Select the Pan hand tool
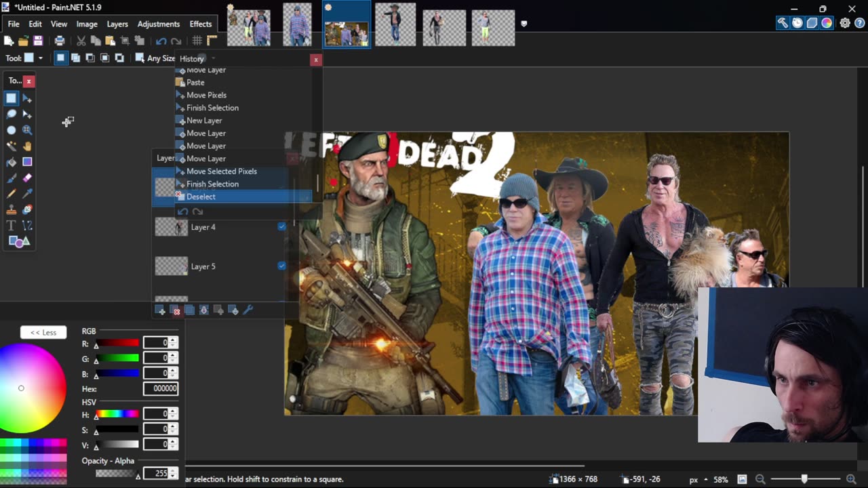Image resolution: width=868 pixels, height=488 pixels. coord(27,146)
